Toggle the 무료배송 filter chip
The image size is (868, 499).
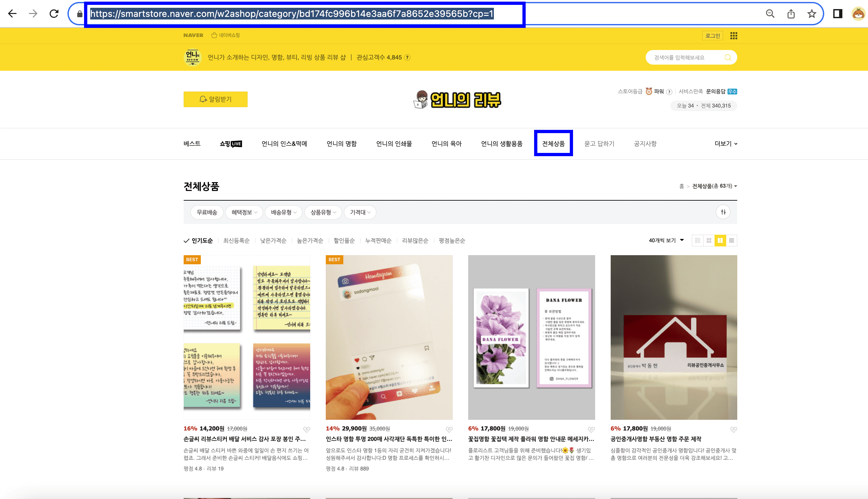point(207,212)
